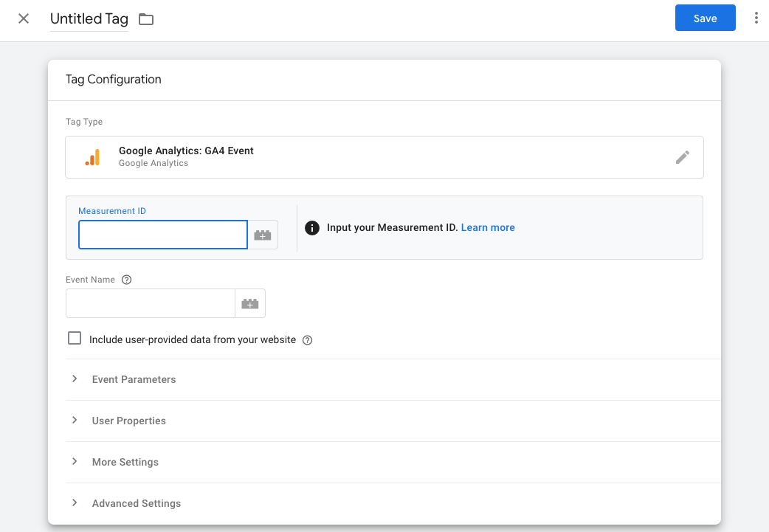Expand the Event Parameters section

pyautogui.click(x=393, y=379)
